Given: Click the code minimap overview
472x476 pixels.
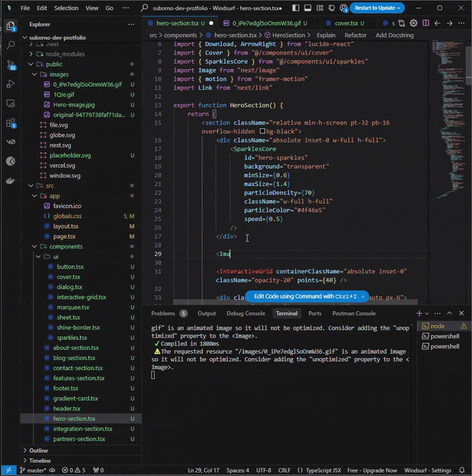Looking at the screenshot, I should coord(448,120).
